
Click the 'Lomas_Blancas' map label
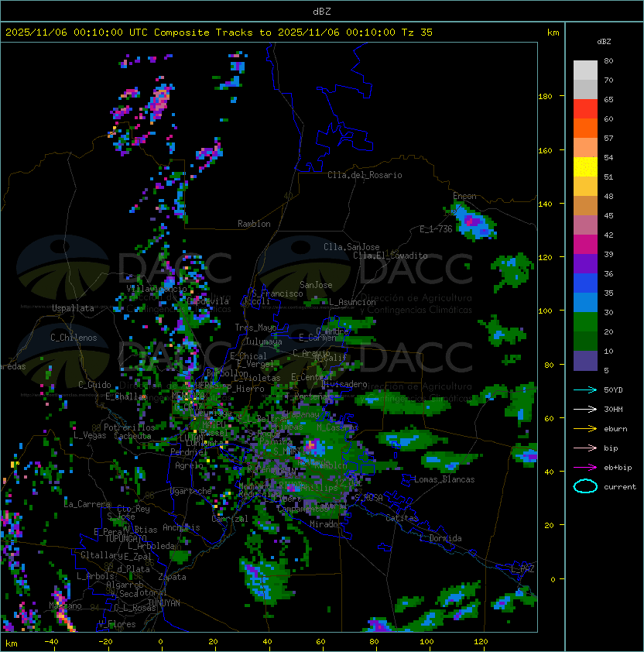pyautogui.click(x=444, y=479)
